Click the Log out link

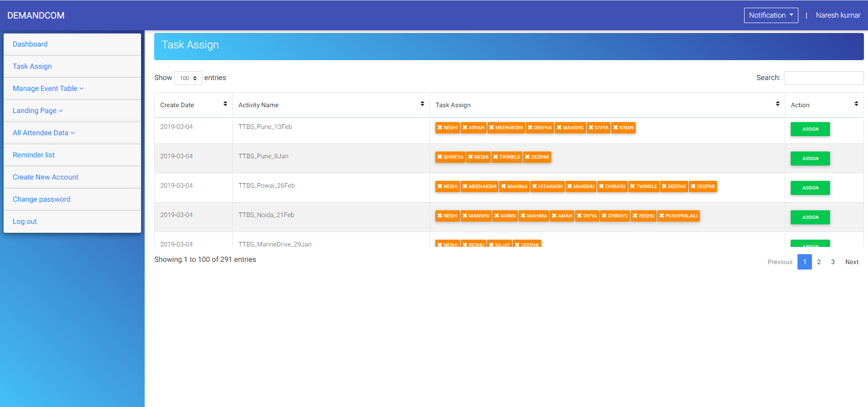point(25,222)
